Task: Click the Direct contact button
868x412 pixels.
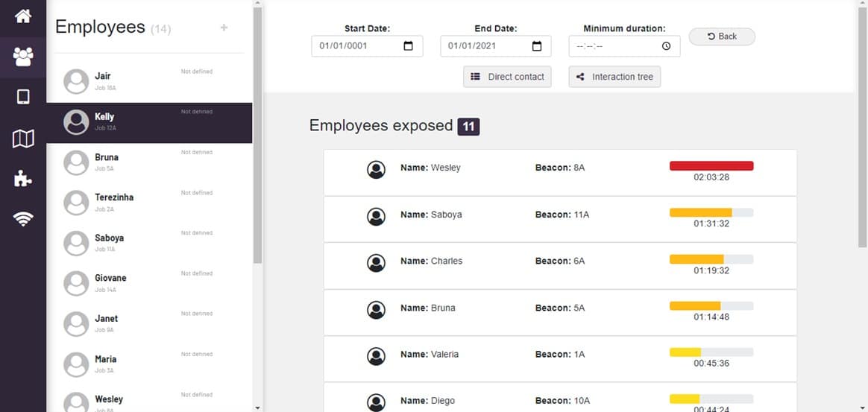Action: point(507,77)
